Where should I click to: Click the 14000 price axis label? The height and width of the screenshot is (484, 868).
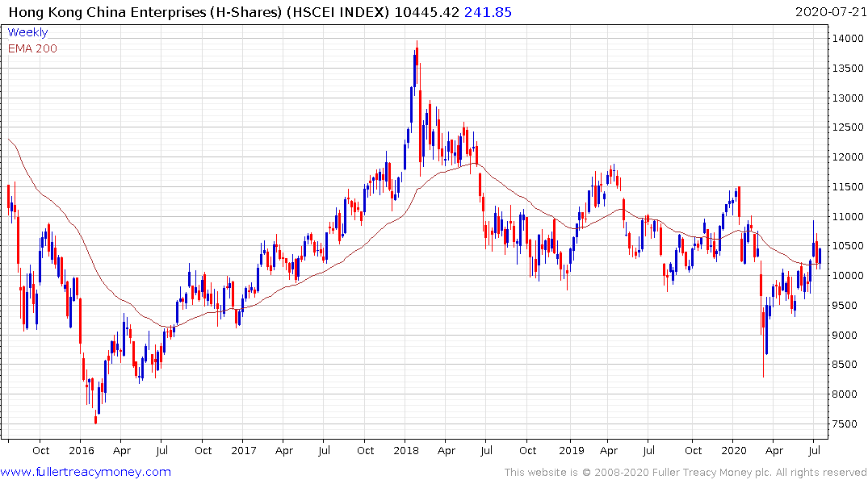(849, 39)
